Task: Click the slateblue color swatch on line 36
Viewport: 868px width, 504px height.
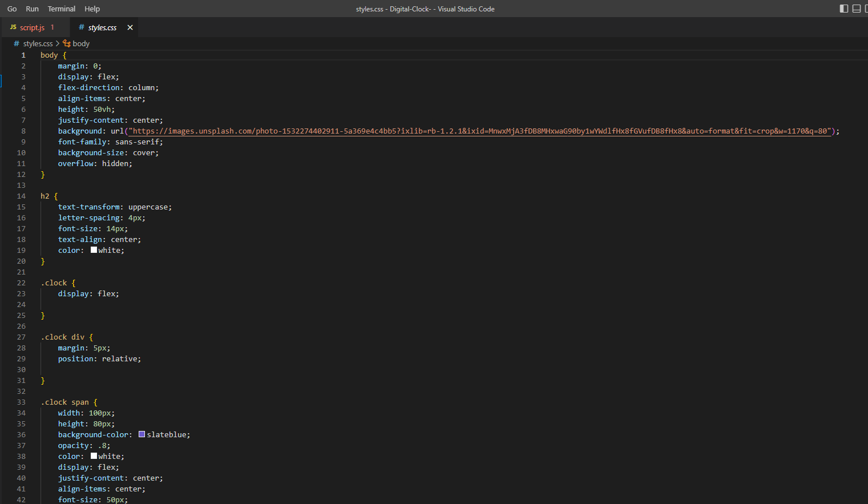Action: [141, 434]
